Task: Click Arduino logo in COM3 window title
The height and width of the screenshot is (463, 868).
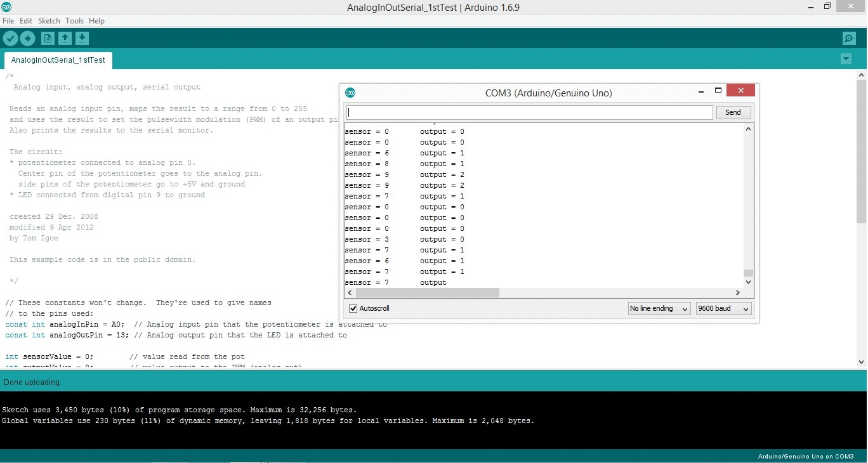Action: point(350,93)
